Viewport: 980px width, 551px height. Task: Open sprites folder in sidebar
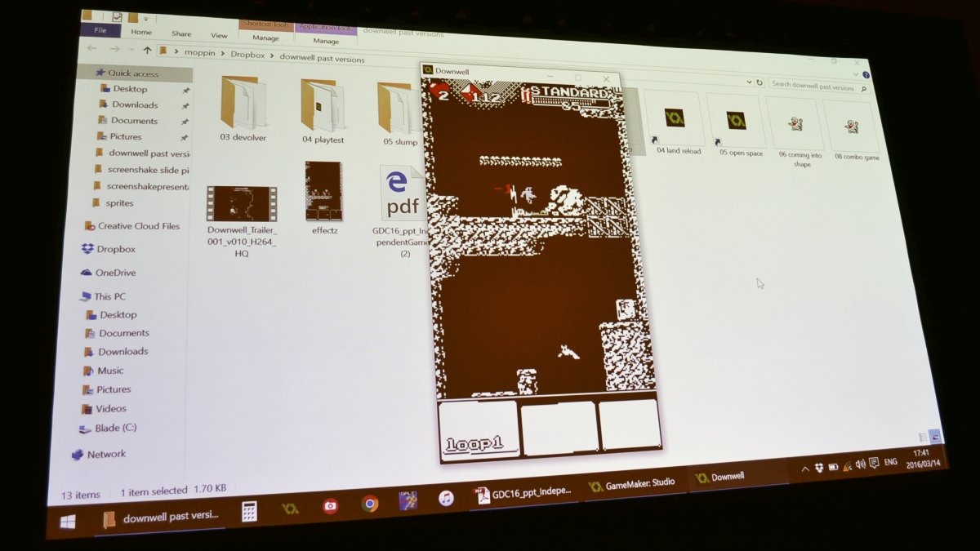point(113,202)
